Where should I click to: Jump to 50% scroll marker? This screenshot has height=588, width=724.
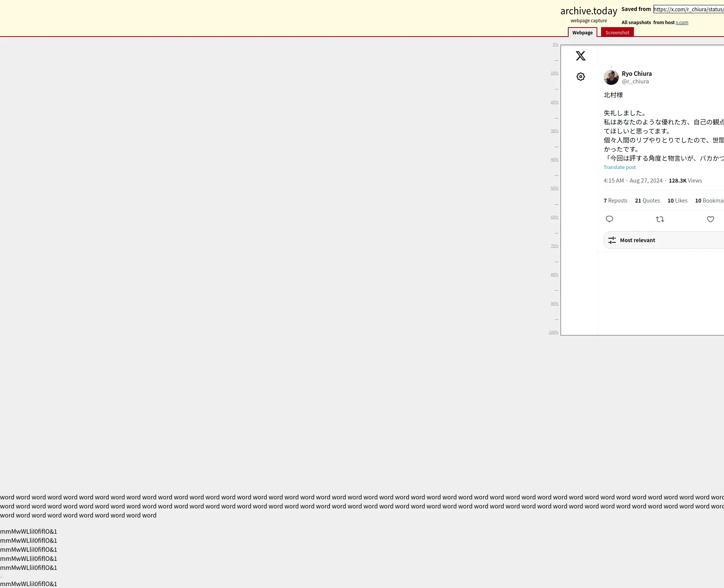click(x=554, y=188)
